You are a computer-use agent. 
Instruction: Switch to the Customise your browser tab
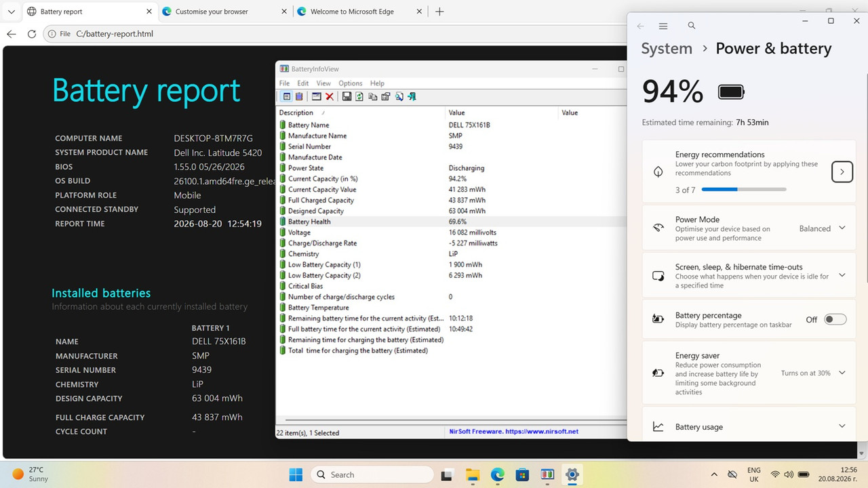click(223, 12)
